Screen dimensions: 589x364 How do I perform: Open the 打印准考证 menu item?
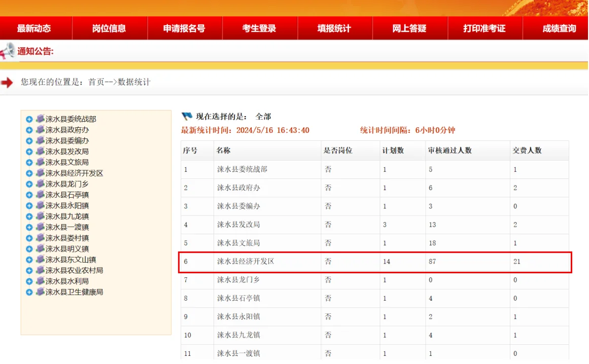(484, 28)
